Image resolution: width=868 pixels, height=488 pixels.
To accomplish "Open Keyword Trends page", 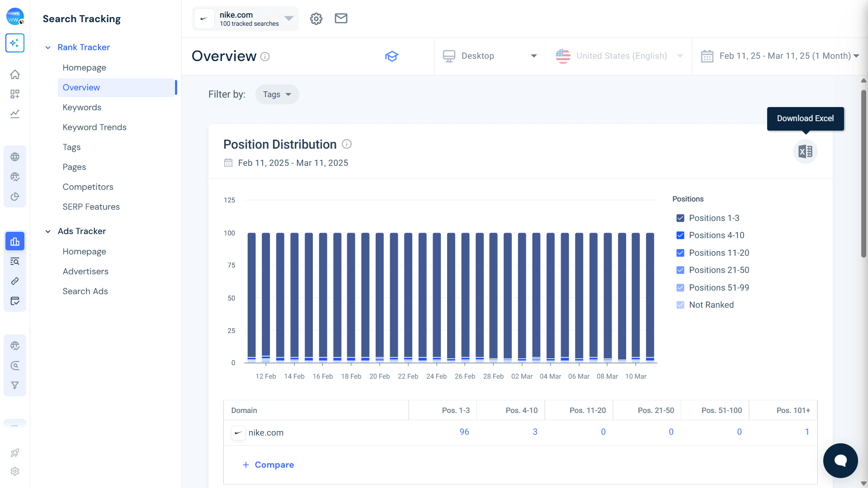I will [94, 127].
